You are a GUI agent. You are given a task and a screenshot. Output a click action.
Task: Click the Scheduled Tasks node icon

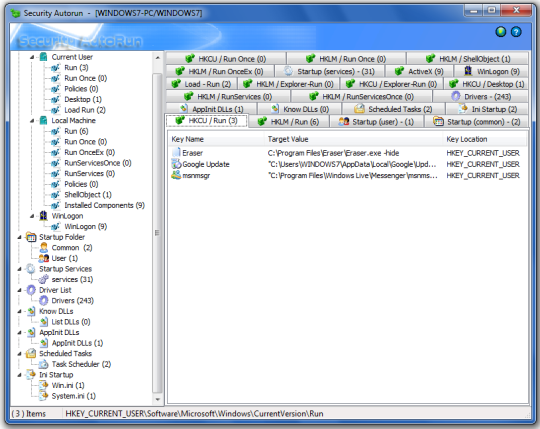point(31,353)
